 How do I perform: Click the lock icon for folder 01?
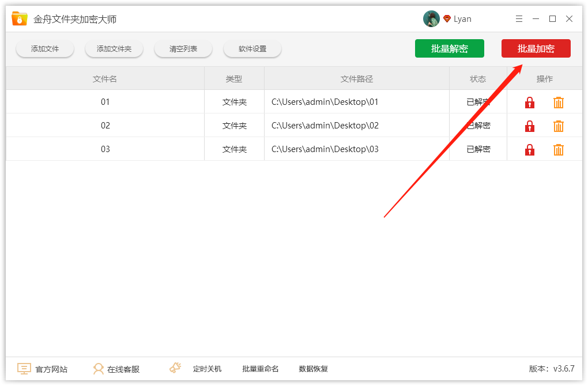[x=530, y=103]
